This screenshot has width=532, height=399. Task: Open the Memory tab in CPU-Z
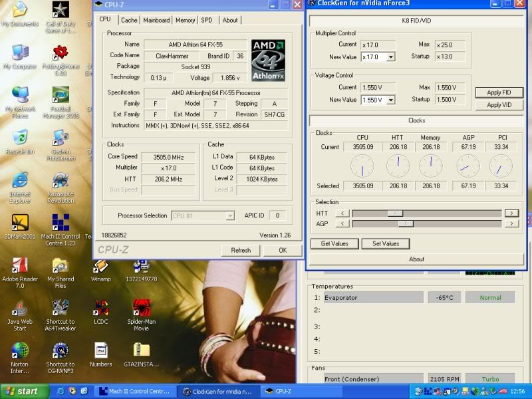[x=186, y=21]
